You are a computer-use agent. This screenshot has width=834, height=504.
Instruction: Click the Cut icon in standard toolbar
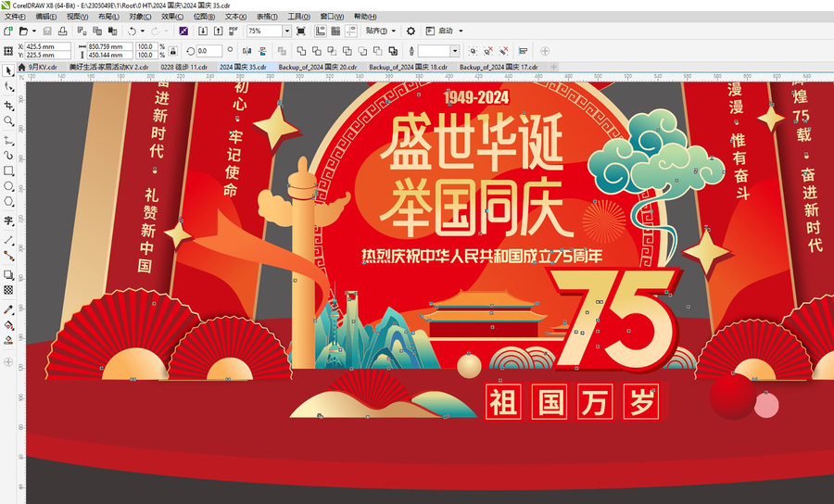tap(82, 31)
